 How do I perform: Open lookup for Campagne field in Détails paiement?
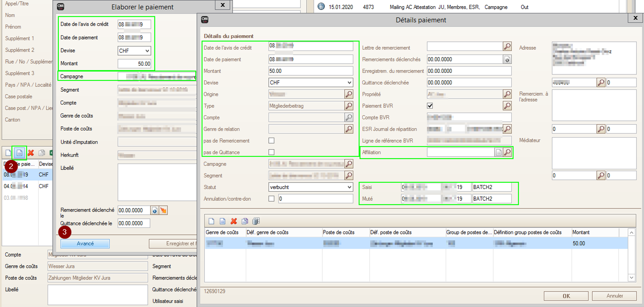(349, 164)
